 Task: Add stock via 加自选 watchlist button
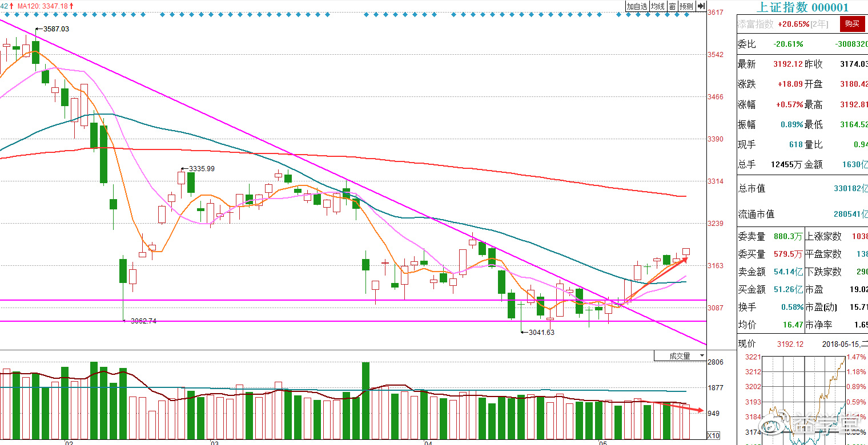637,6
